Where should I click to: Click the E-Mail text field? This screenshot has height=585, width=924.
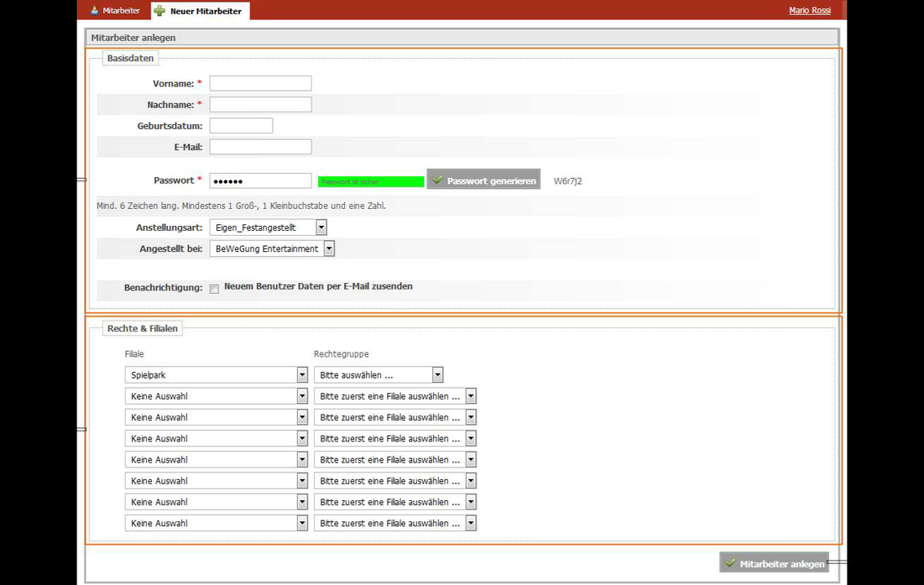coord(260,147)
